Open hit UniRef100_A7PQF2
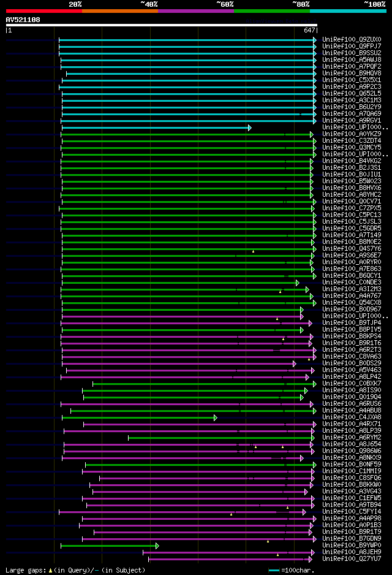Image resolution: width=392 pixels, height=575 pixels. tap(352, 66)
